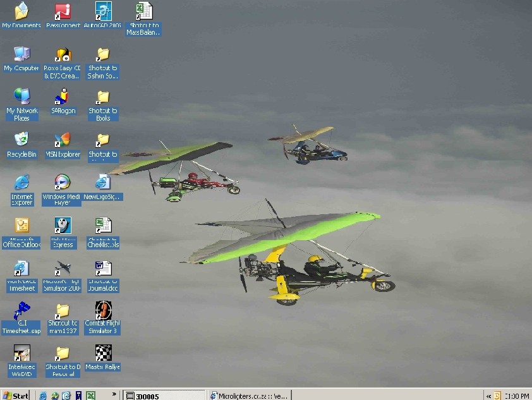
Task: Launch the AutoCAD 2006 desktop shortcut
Action: [x=103, y=15]
